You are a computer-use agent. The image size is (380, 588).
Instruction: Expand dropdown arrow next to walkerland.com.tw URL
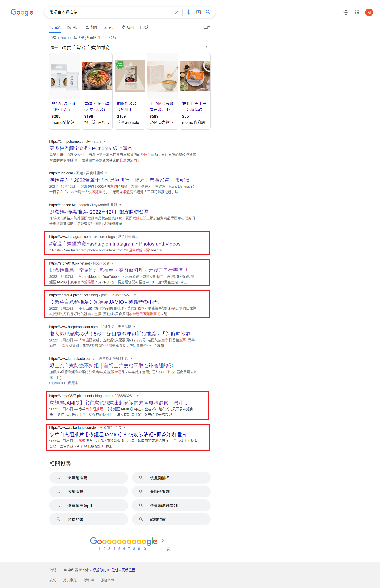[125, 428]
